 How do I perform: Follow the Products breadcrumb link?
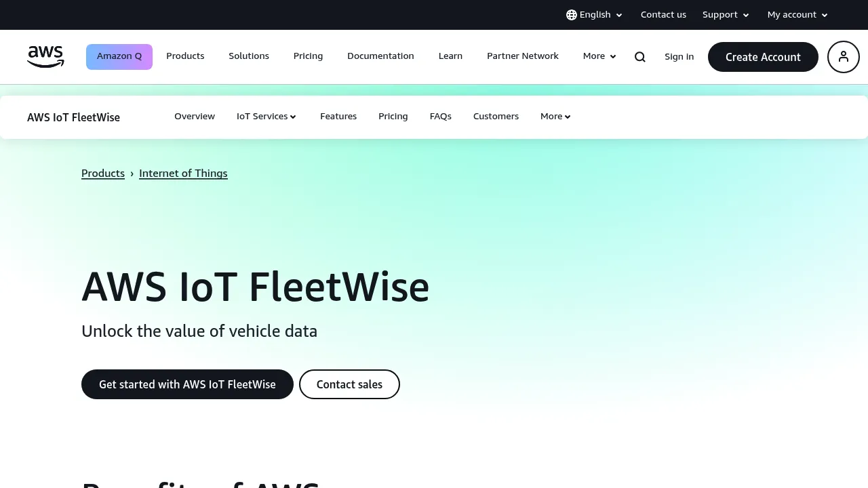coord(103,174)
